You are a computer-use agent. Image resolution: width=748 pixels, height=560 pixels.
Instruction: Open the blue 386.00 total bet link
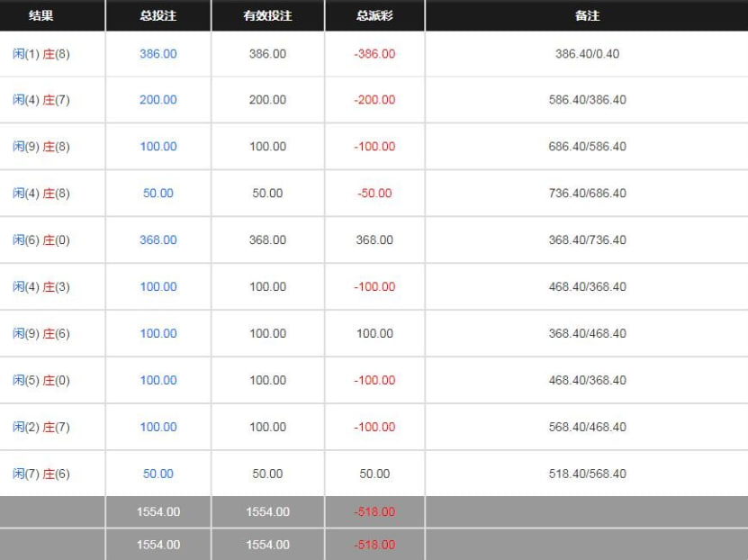[158, 54]
